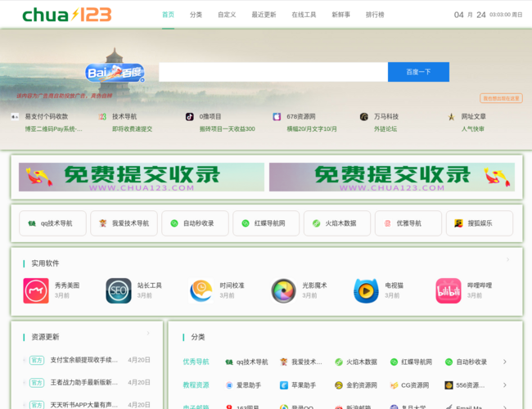Image resolution: width=532 pixels, height=409 pixels.
Task: Click the 网址文章 star icon
Action: pos(451,117)
